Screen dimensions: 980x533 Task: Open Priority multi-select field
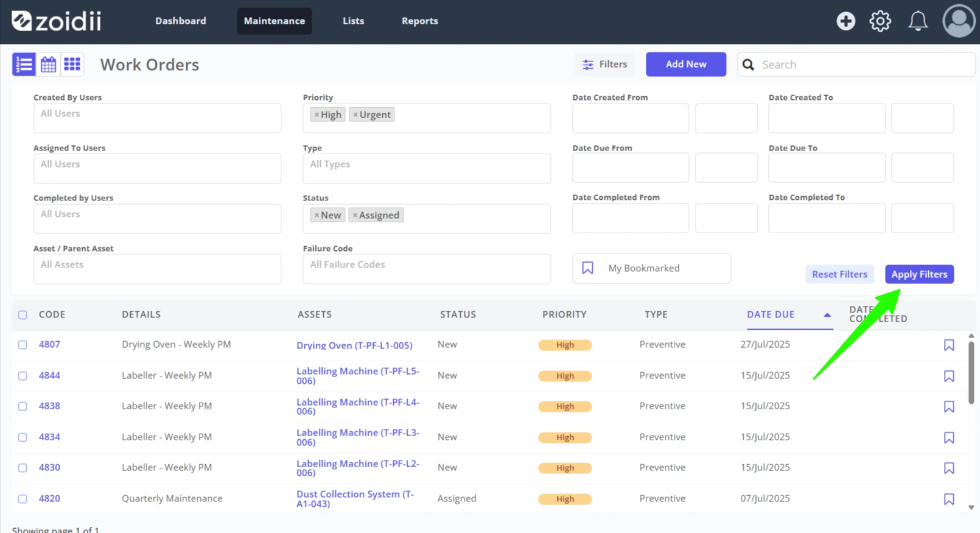(427, 118)
